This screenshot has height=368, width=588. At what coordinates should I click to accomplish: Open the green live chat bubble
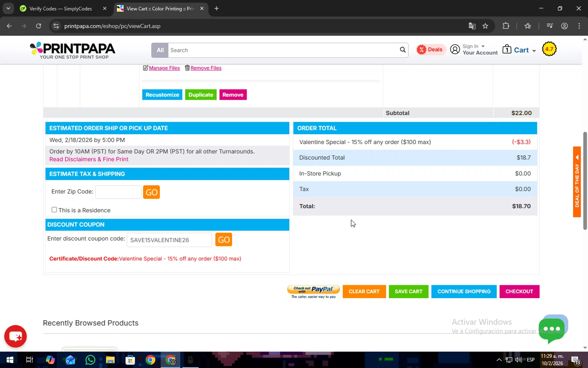click(x=552, y=330)
